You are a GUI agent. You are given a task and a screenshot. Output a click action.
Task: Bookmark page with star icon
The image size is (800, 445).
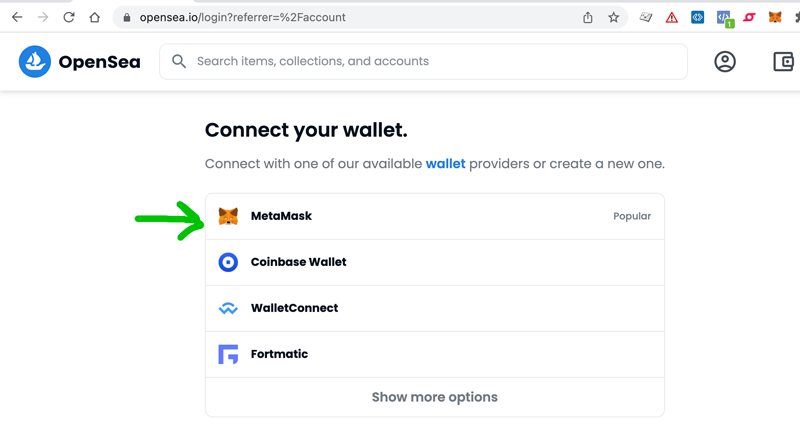coord(613,17)
